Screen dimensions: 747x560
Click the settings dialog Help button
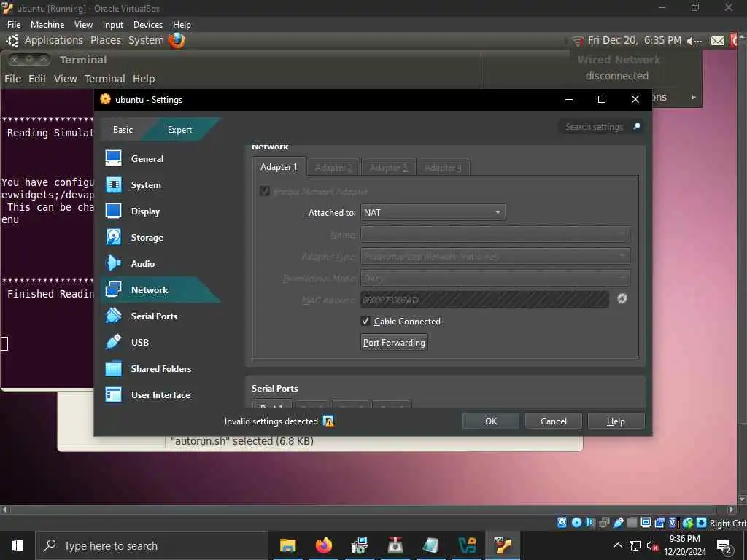(x=616, y=421)
